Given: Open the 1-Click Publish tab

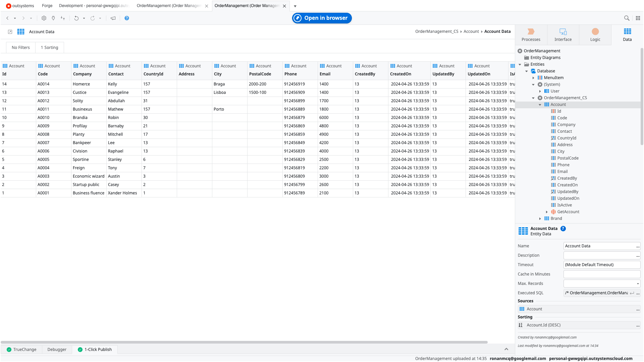Looking at the screenshot, I should coord(95,350).
